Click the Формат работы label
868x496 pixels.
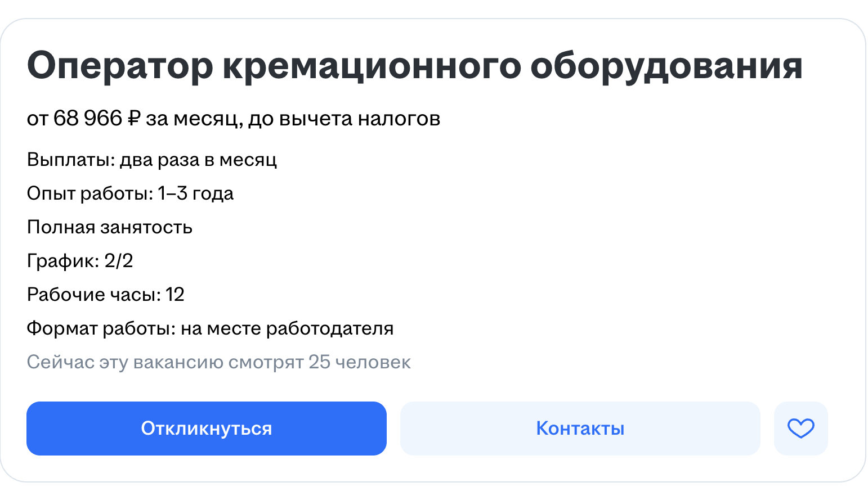click(x=101, y=328)
